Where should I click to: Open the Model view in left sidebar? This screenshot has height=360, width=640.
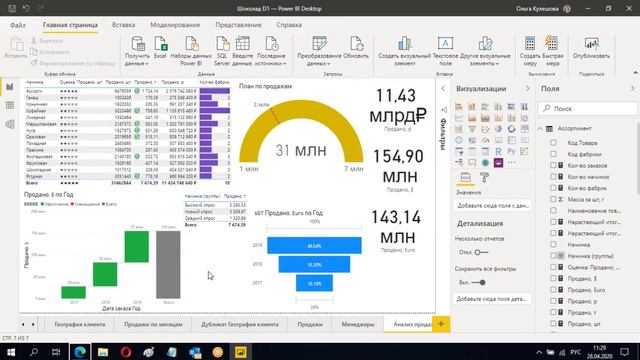pos(10,124)
